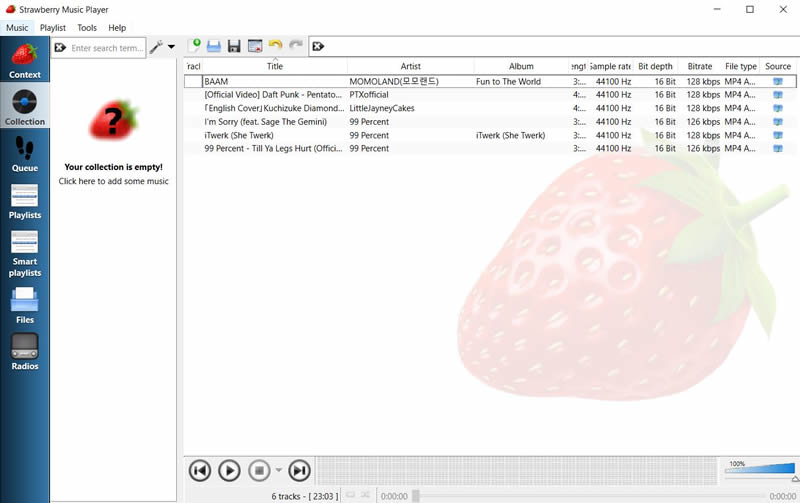Viewport: 800px width, 503px height.
Task: Skip to the next track
Action: 299,470
